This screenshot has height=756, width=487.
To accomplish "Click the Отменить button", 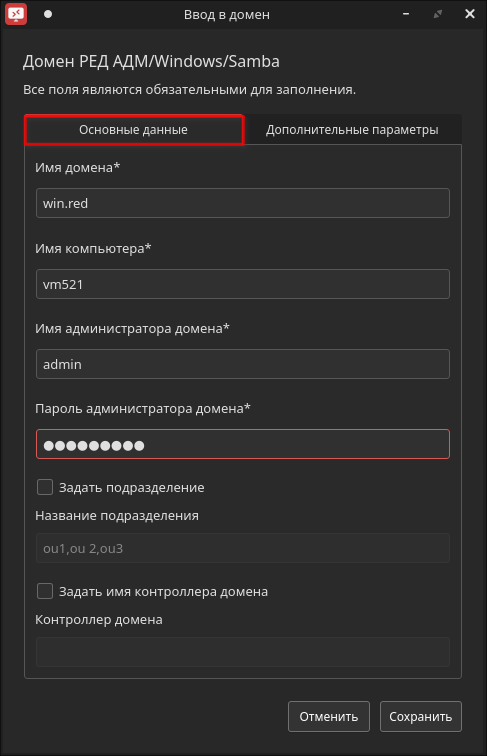I will pos(329,716).
